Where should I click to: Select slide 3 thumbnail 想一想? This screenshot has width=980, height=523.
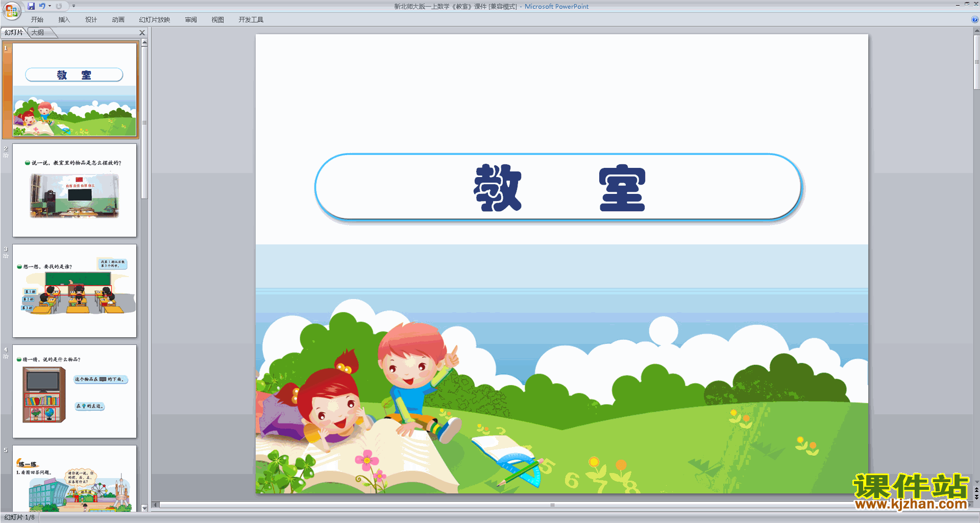point(75,291)
